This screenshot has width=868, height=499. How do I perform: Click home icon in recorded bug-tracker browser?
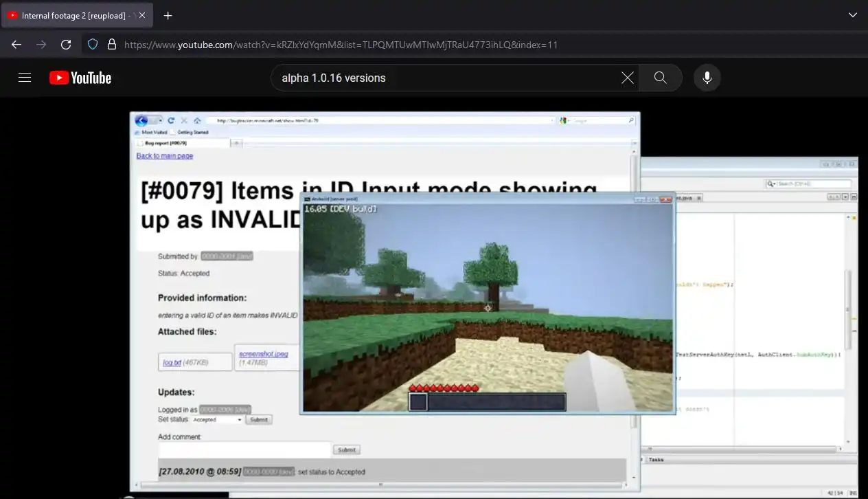(x=197, y=120)
